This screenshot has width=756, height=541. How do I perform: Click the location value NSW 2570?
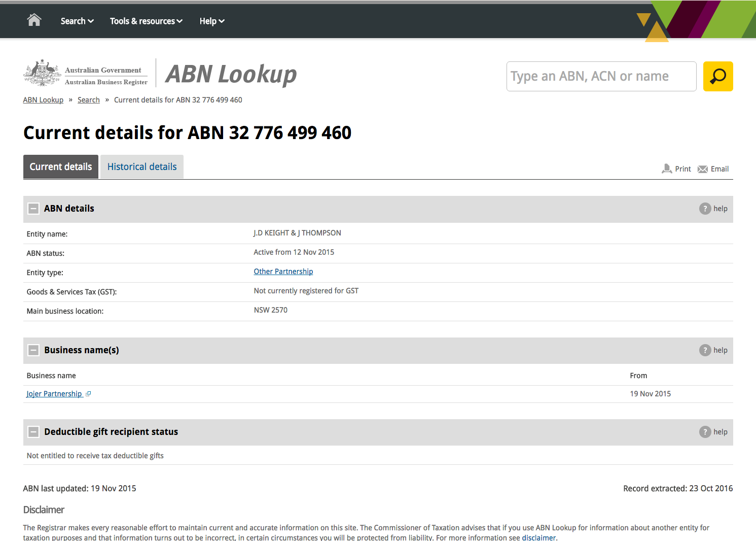point(271,310)
